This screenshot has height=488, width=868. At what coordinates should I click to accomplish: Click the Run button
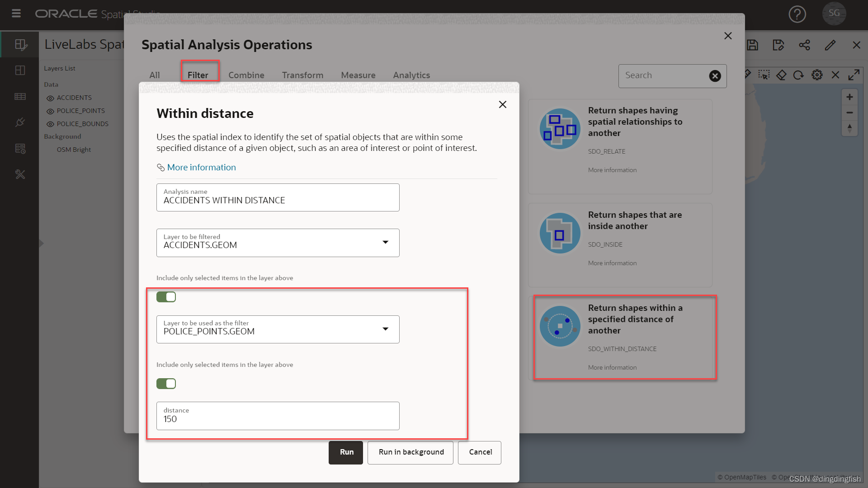[x=346, y=452]
